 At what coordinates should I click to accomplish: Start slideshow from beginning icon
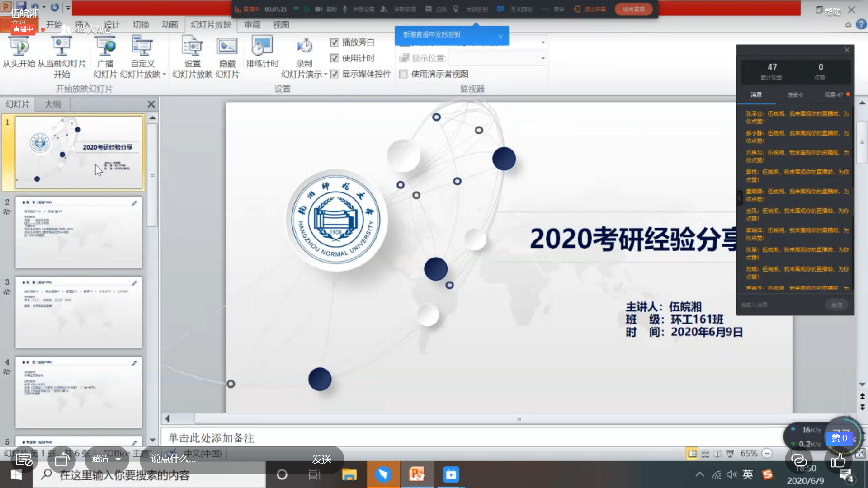point(19,46)
